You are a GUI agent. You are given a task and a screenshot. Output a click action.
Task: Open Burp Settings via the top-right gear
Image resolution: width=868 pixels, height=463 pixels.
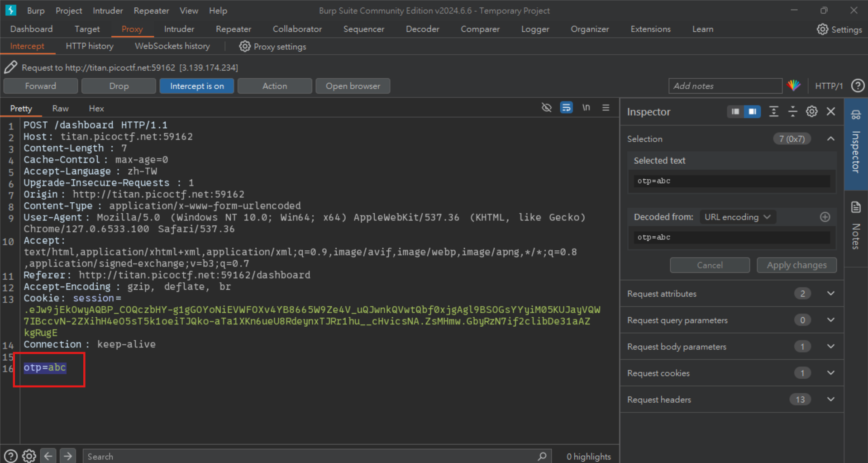[822, 29]
